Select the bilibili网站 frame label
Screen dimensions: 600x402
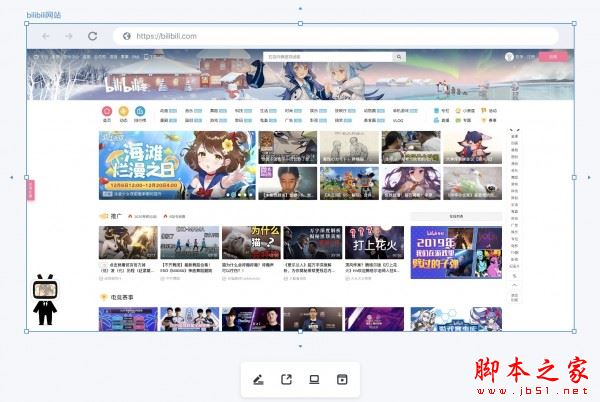[44, 15]
